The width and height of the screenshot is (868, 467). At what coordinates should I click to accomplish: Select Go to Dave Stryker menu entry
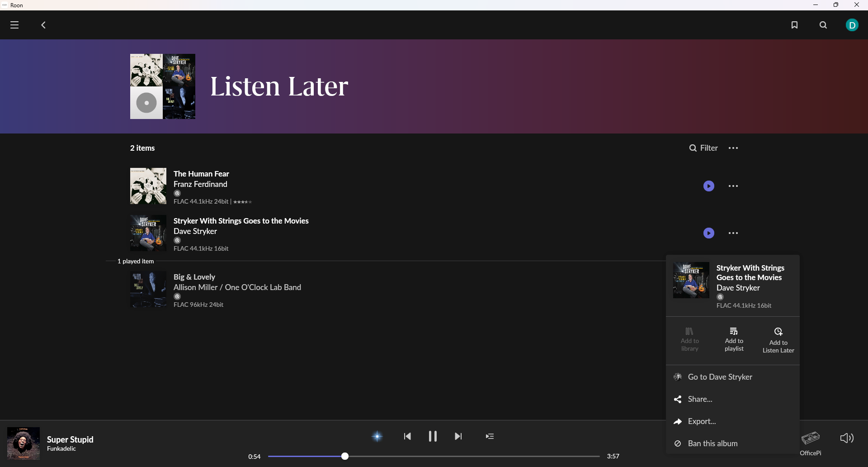pos(732,377)
